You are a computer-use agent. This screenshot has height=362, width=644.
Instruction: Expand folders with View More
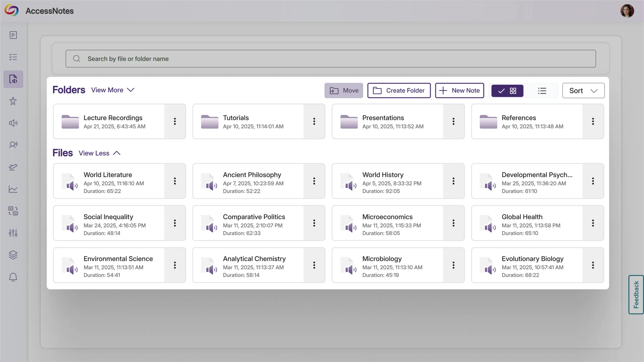(113, 90)
